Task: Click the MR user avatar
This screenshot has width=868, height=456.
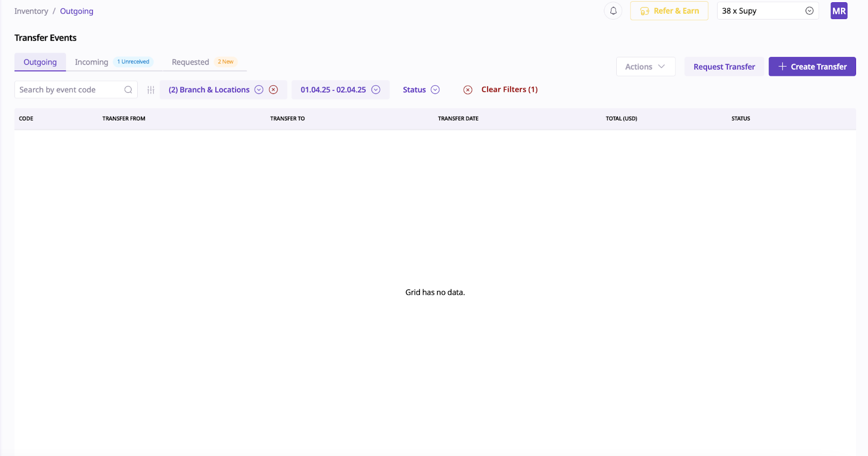Action: (839, 11)
